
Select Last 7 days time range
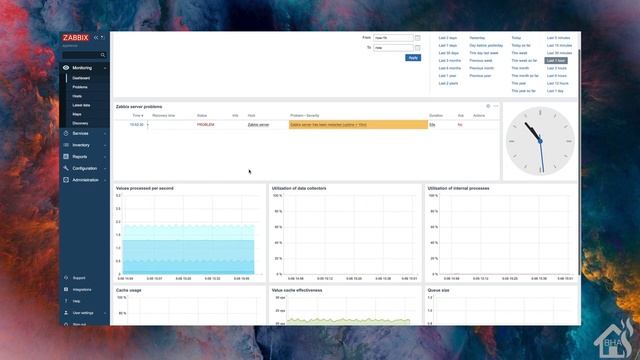[x=448, y=45]
